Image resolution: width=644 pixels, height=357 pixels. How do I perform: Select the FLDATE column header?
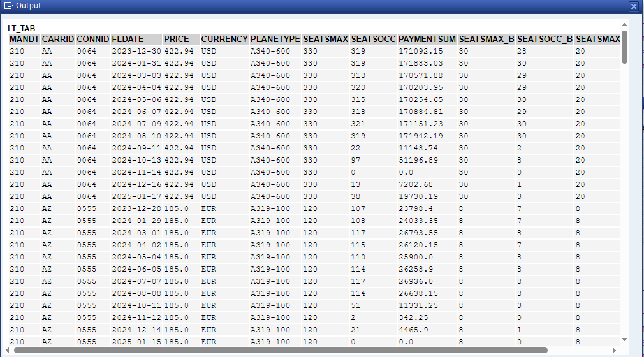point(136,39)
